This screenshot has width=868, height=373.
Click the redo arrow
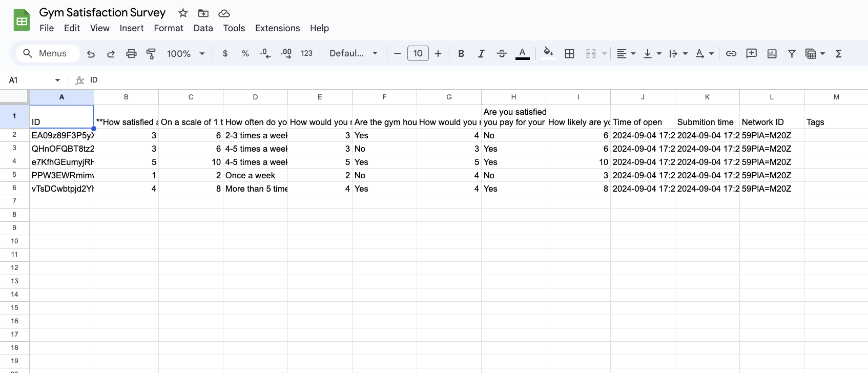pyautogui.click(x=111, y=53)
